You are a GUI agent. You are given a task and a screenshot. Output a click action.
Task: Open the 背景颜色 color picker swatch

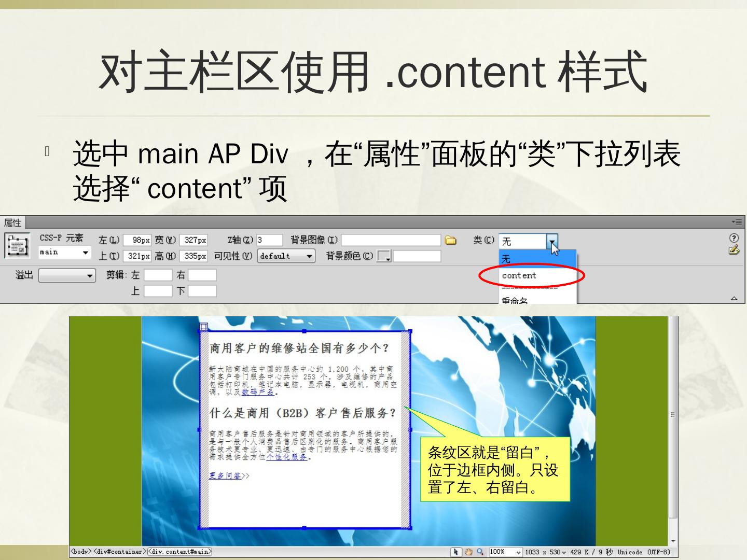click(383, 256)
